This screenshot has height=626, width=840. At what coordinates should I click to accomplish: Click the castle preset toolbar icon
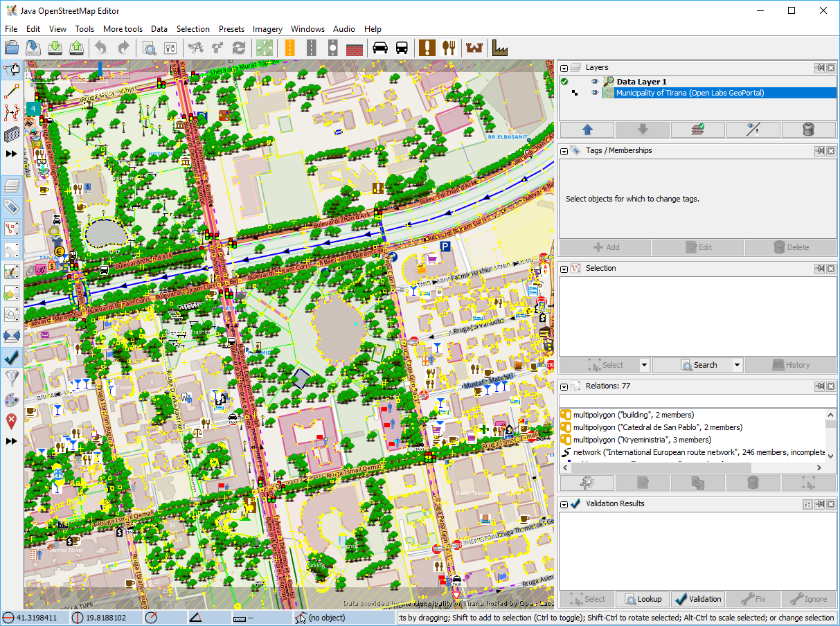pyautogui.click(x=474, y=48)
